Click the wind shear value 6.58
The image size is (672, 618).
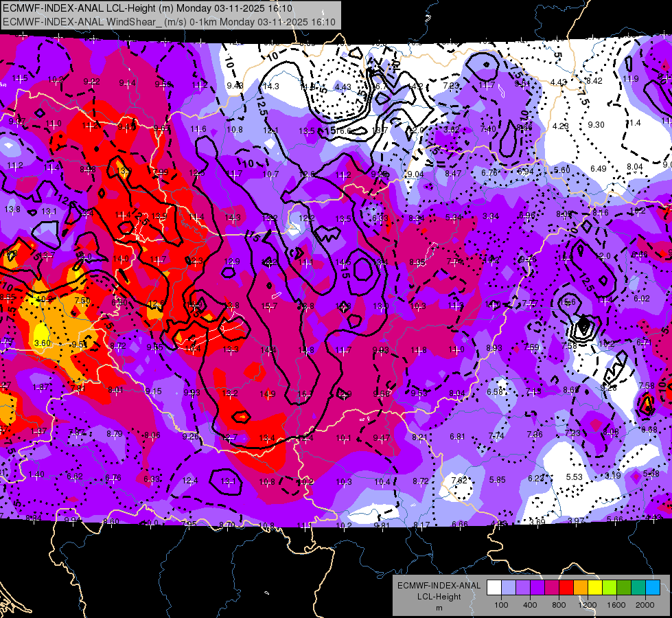tap(495, 392)
